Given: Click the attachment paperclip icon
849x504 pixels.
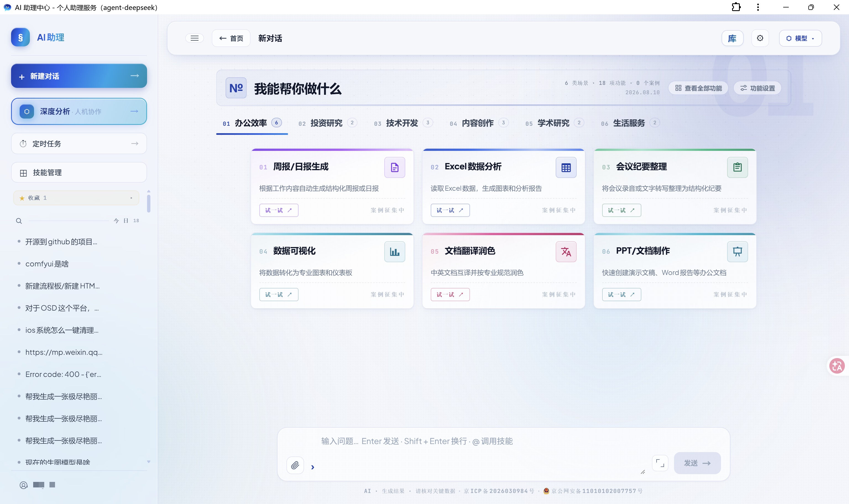Looking at the screenshot, I should pos(295,465).
